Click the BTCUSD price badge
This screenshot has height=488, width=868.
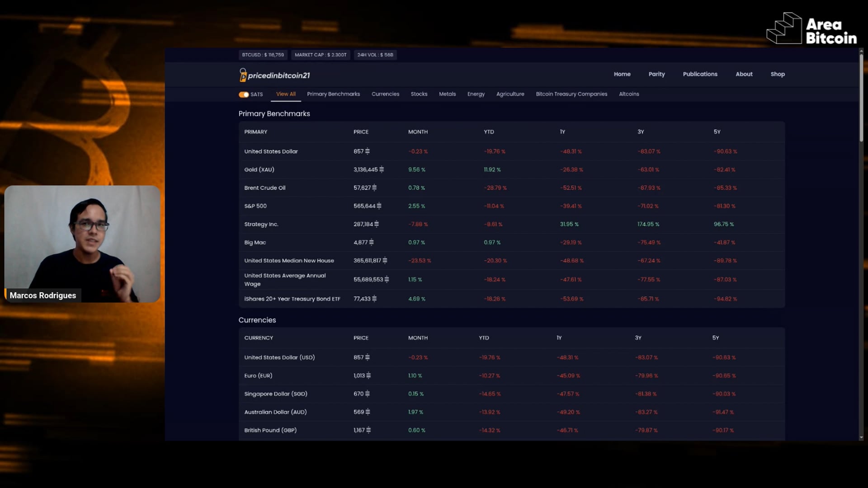click(x=263, y=55)
